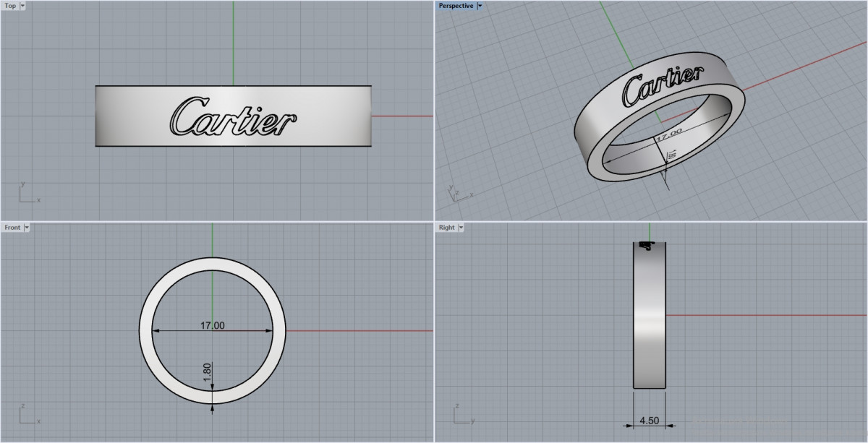Expand the Front viewport dropdown arrow
This screenshot has height=443, width=868.
pos(27,228)
